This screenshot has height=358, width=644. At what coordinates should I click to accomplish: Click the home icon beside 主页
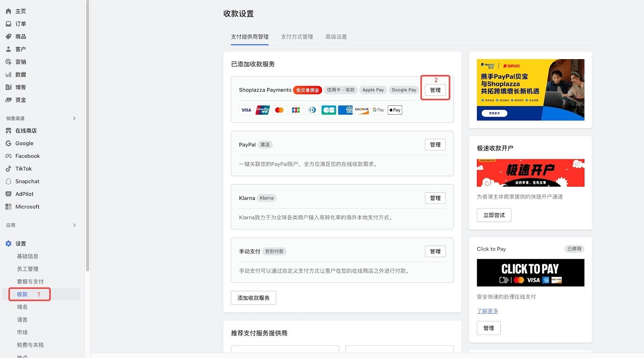pyautogui.click(x=8, y=11)
